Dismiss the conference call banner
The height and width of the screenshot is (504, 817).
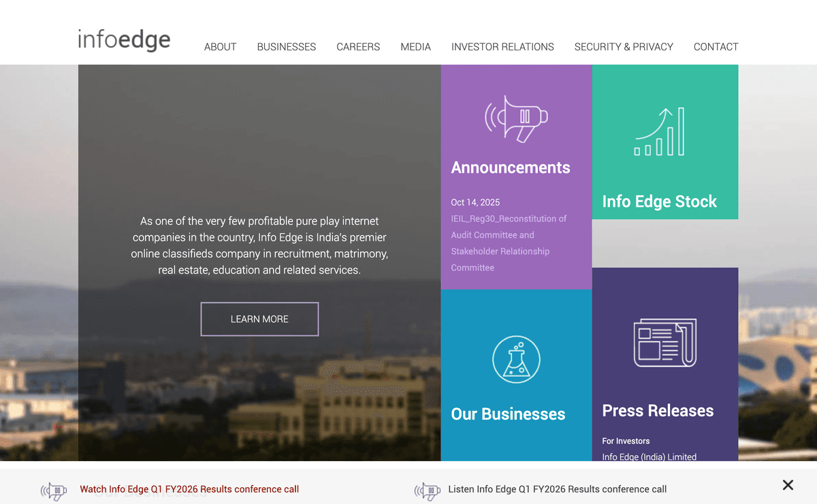(788, 485)
